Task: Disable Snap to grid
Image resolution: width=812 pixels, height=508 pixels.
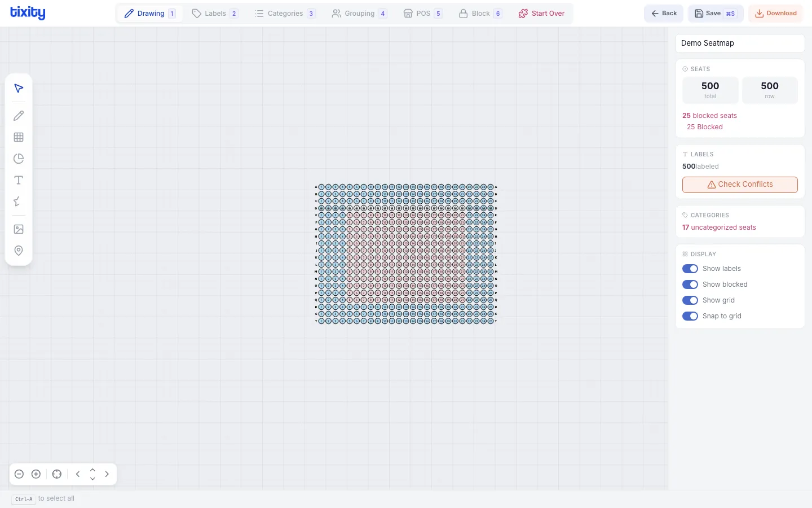Action: [690, 316]
